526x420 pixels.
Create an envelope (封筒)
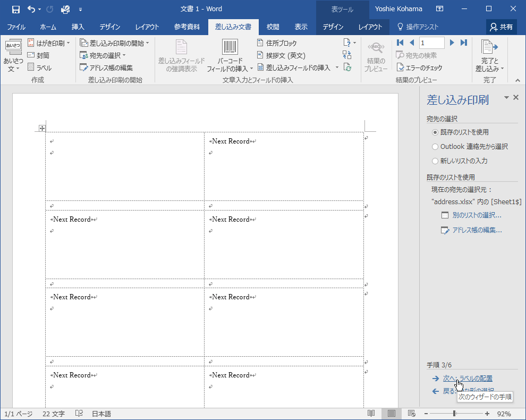[x=39, y=55]
